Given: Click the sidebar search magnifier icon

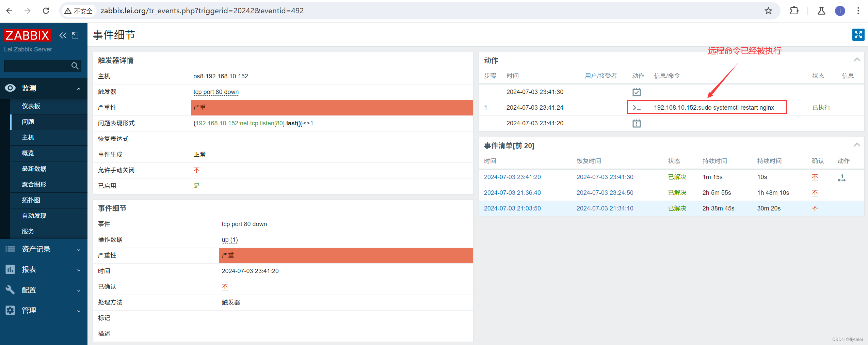Looking at the screenshot, I should tap(75, 66).
